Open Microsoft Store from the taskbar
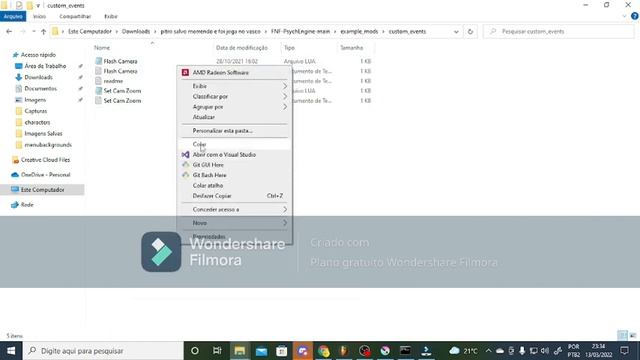 [282, 351]
